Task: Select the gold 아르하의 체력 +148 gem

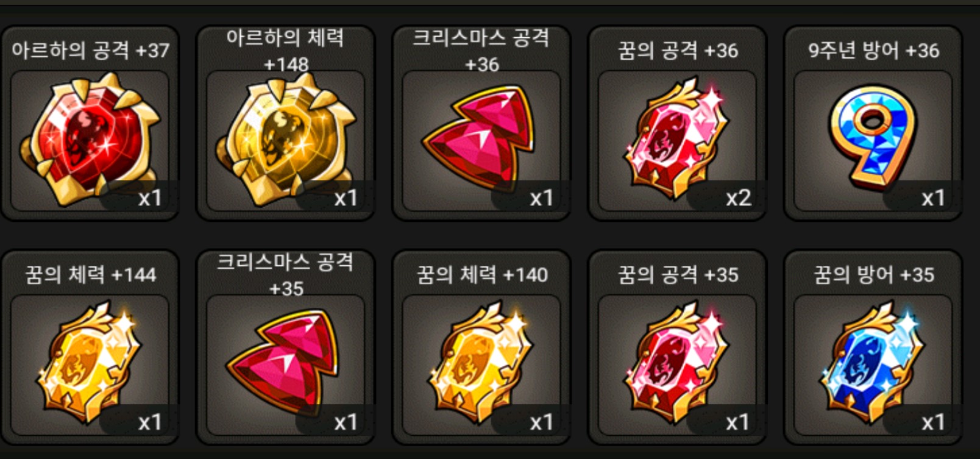Action: 286,139
